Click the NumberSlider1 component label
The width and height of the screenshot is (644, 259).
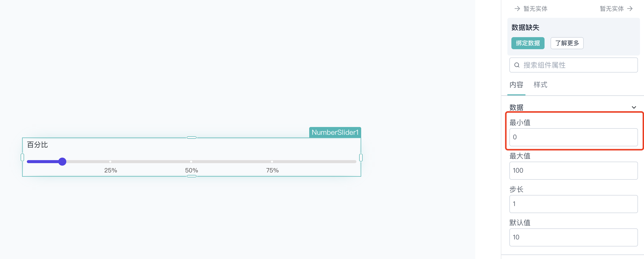[x=335, y=132]
